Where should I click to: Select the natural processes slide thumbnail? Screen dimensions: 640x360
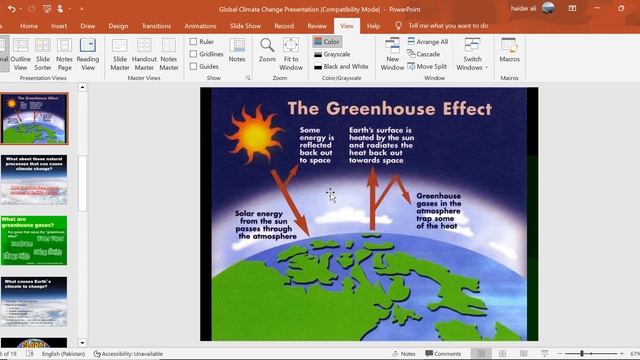[34, 180]
